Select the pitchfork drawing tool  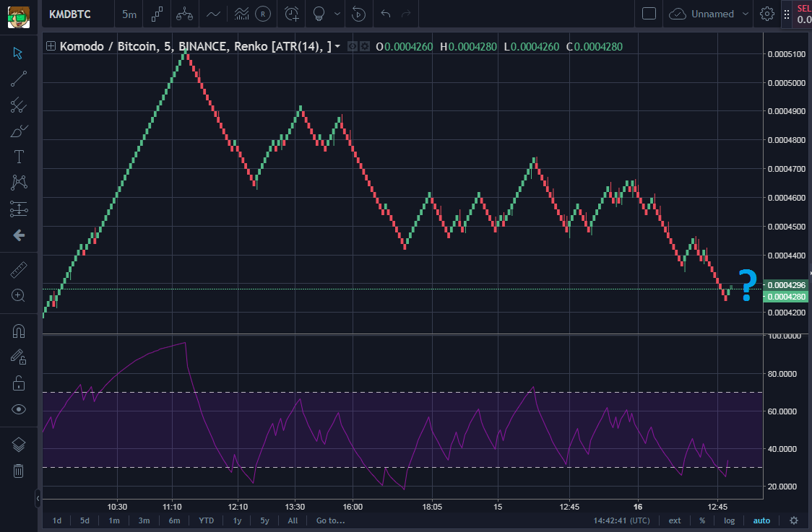point(18,105)
